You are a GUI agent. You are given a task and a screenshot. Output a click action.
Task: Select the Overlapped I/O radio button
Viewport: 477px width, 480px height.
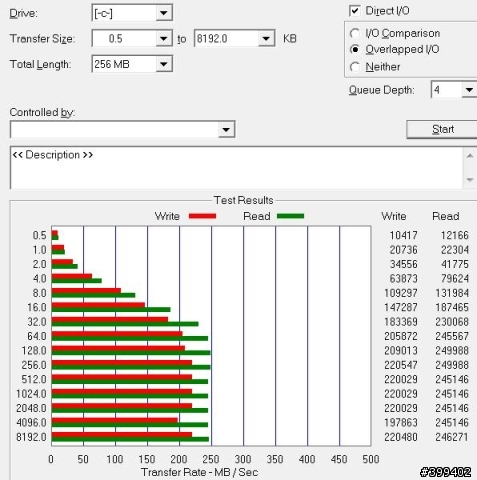pos(355,49)
